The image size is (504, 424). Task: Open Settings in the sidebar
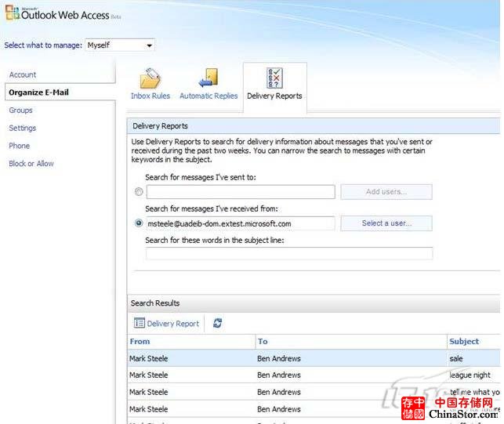[x=23, y=128]
